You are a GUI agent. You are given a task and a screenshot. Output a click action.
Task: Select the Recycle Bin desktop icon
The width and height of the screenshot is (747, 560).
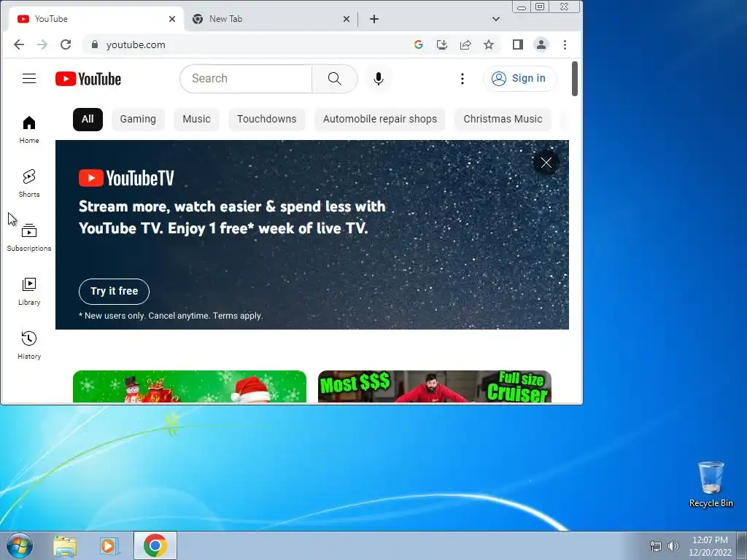coord(711,485)
